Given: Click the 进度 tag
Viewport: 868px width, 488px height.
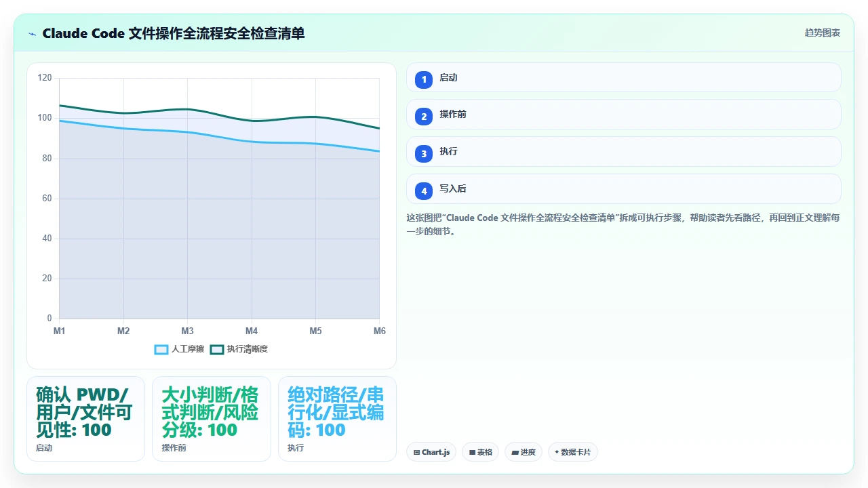Looking at the screenshot, I should pos(524,452).
